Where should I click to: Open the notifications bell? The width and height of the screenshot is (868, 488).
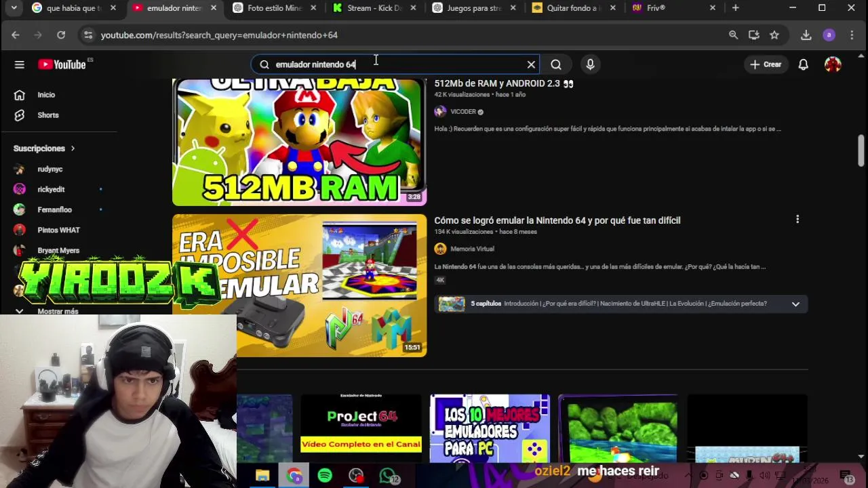tap(803, 64)
